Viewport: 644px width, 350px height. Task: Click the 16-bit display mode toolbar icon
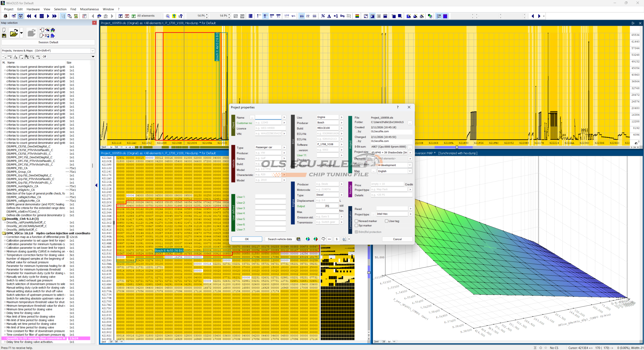(x=265, y=16)
